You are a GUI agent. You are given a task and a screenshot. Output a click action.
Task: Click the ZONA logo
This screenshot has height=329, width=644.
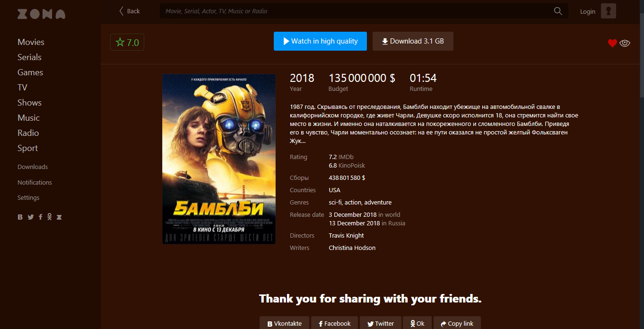click(41, 14)
